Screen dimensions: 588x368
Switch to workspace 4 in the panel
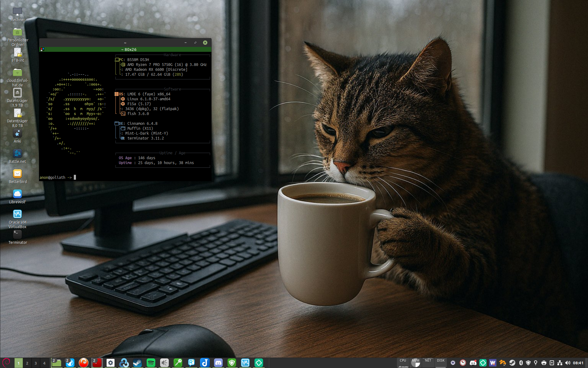[x=44, y=363]
